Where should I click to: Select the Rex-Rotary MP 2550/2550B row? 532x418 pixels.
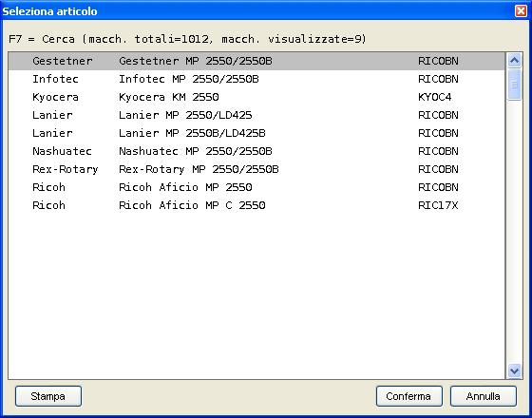[x=256, y=169]
